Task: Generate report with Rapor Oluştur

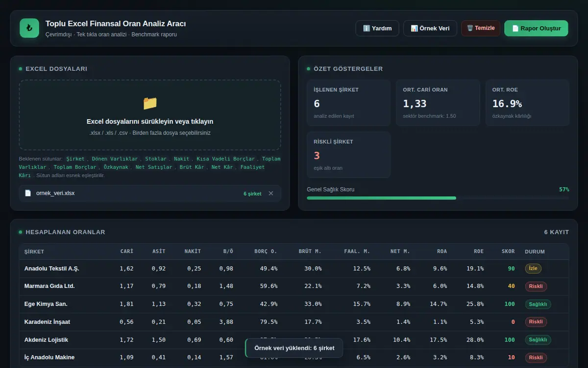Action: (536, 28)
